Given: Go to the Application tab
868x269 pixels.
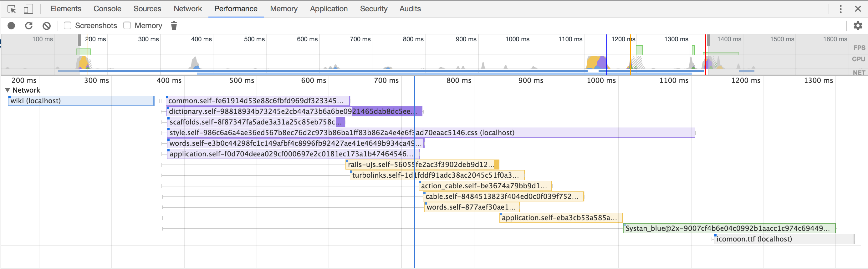Looking at the screenshot, I should 329,9.
